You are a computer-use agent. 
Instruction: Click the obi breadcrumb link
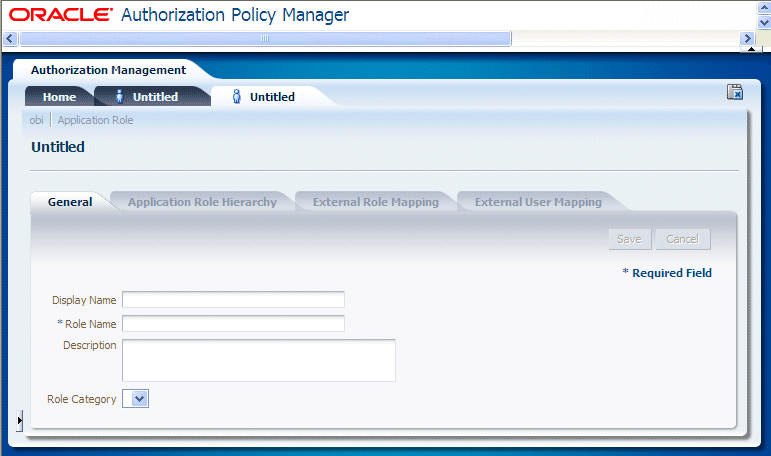click(36, 120)
